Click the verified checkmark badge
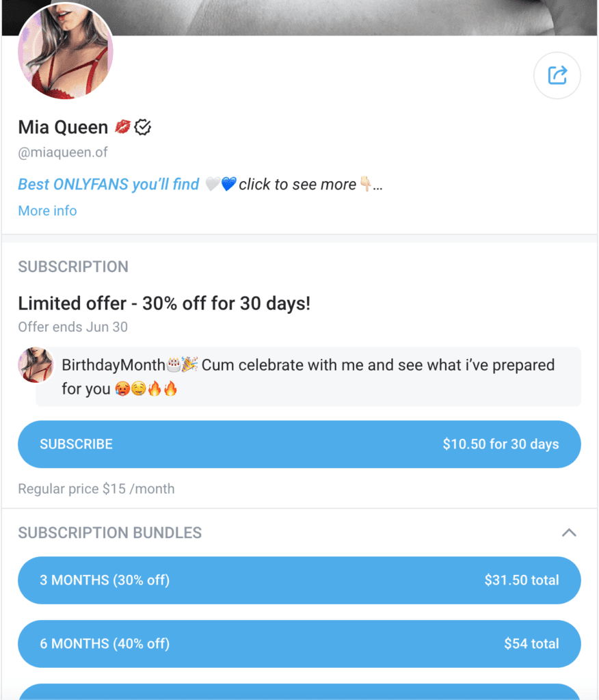The height and width of the screenshot is (700, 599). point(143,127)
